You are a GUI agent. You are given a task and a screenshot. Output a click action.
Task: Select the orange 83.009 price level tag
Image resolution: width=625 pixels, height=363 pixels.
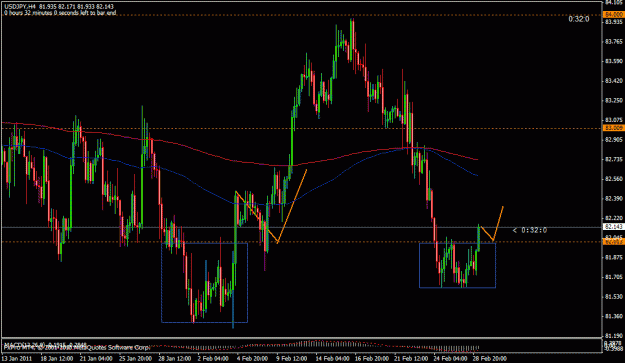pyautogui.click(x=614, y=128)
